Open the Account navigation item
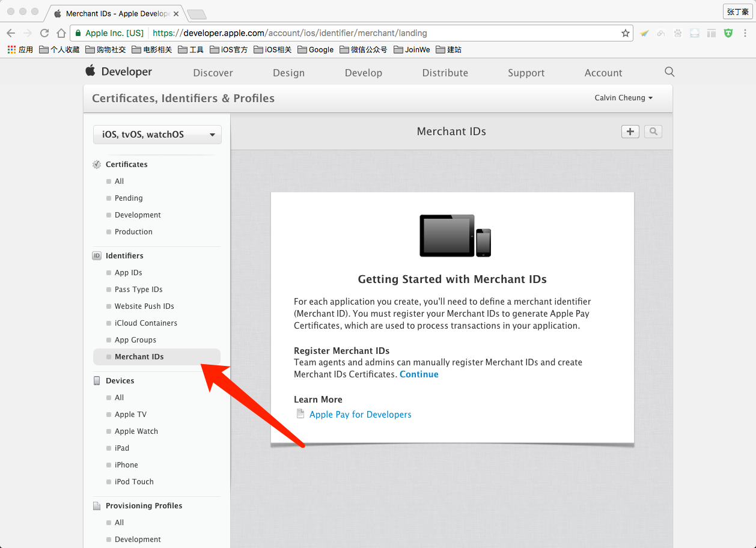Image resolution: width=756 pixels, height=548 pixels. click(603, 73)
